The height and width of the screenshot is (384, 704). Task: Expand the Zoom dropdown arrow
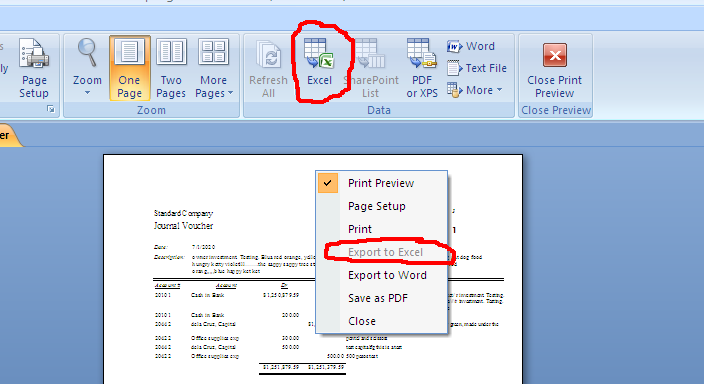click(x=87, y=93)
